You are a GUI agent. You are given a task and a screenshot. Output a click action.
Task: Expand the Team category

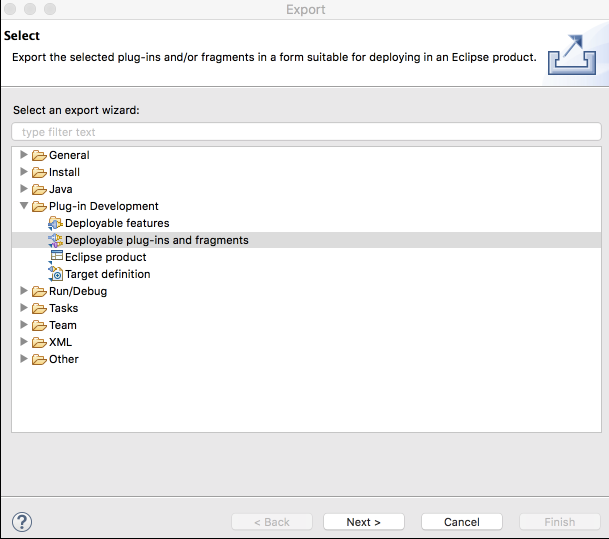[x=24, y=325]
